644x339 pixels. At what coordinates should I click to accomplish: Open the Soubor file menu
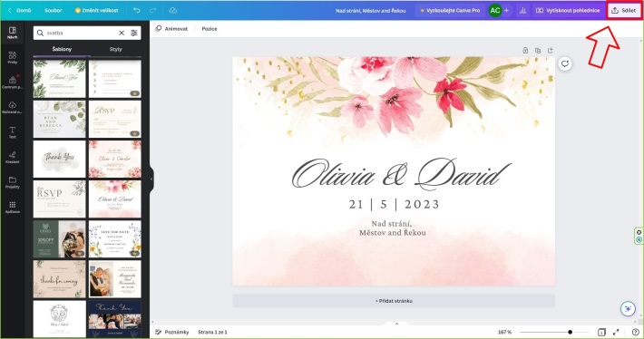point(54,10)
